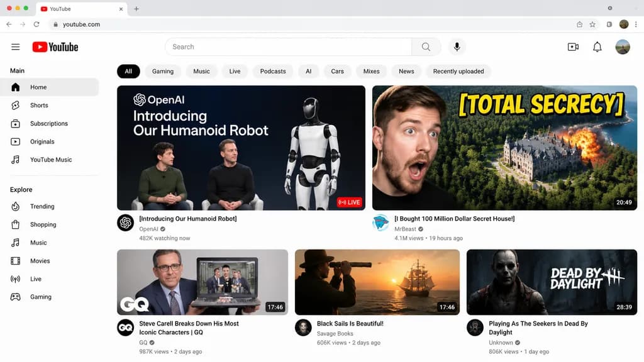The width and height of the screenshot is (644, 362).
Task: Click the magnifier search button
Action: coord(426,47)
